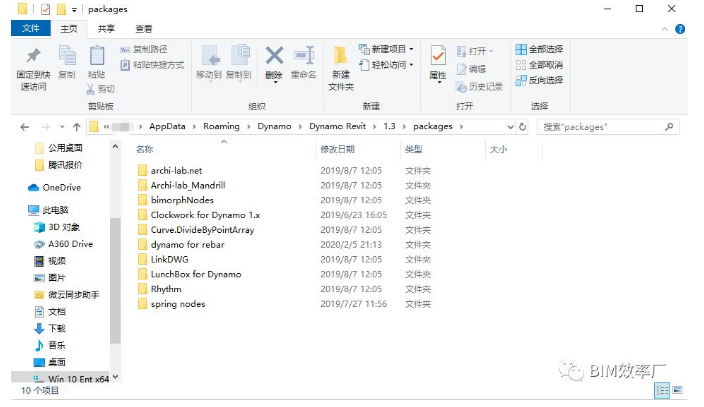Select the spring nodes folder
The height and width of the screenshot is (407, 704).
(x=178, y=304)
